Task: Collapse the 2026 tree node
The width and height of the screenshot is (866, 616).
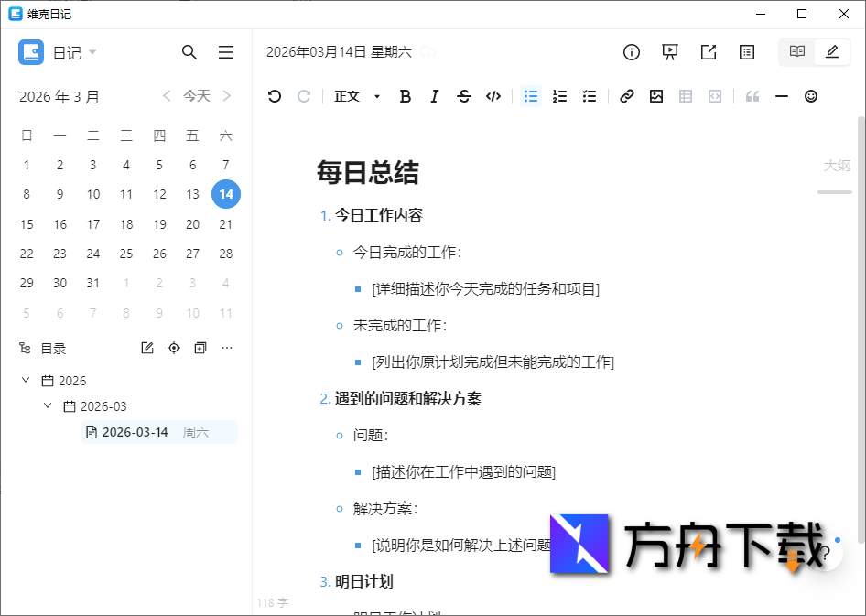Action: (x=25, y=380)
